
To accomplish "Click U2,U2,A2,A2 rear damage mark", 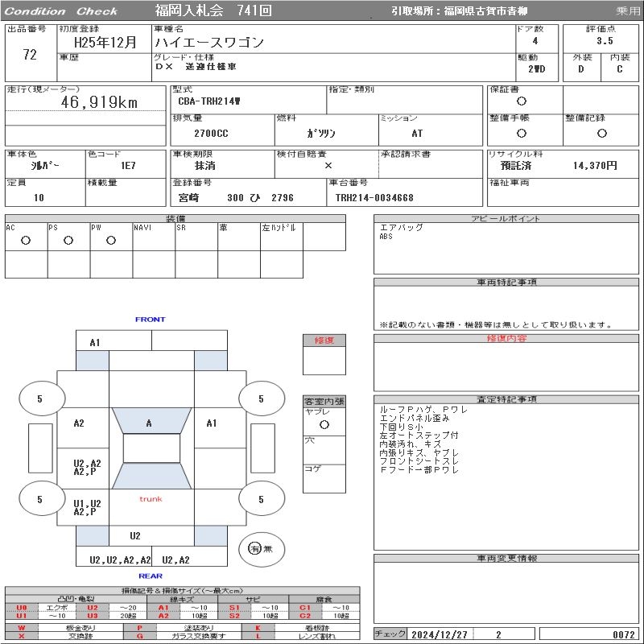I will (120, 559).
